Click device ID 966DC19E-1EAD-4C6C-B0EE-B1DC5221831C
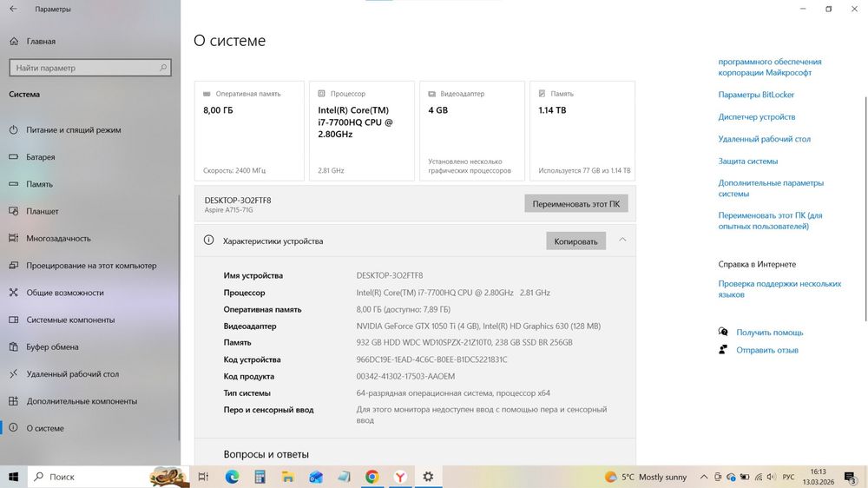Image resolution: width=868 pixels, height=488 pixels. point(431,359)
